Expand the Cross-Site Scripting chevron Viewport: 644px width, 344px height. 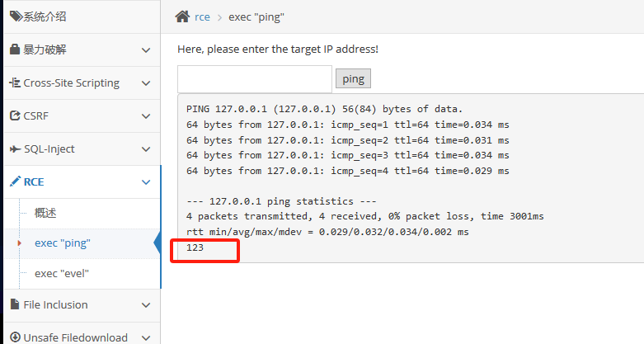146,83
